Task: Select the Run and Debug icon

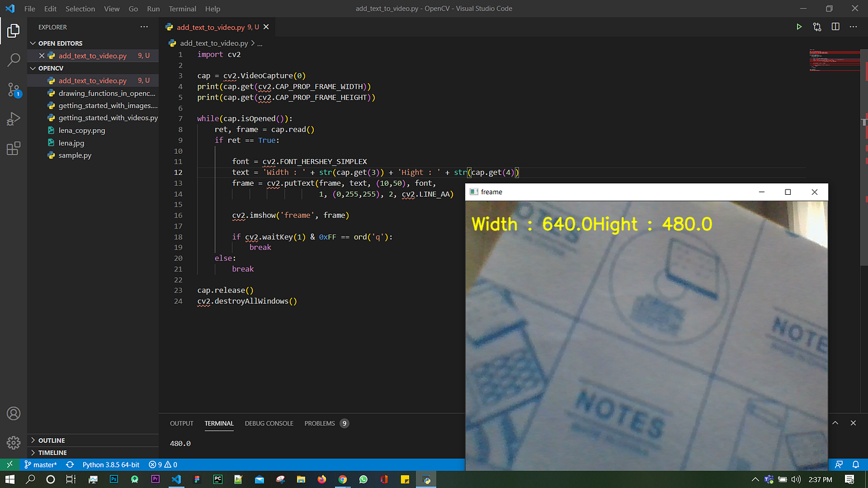Action: point(13,119)
